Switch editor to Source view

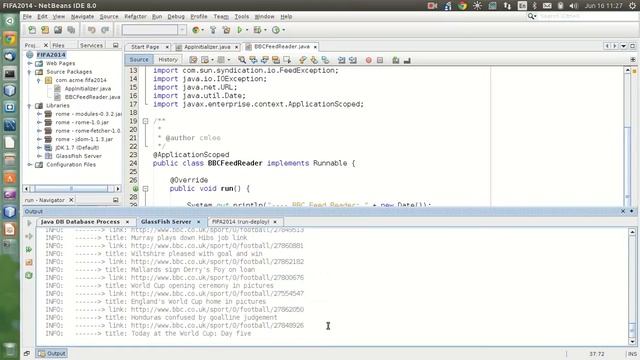pyautogui.click(x=139, y=60)
